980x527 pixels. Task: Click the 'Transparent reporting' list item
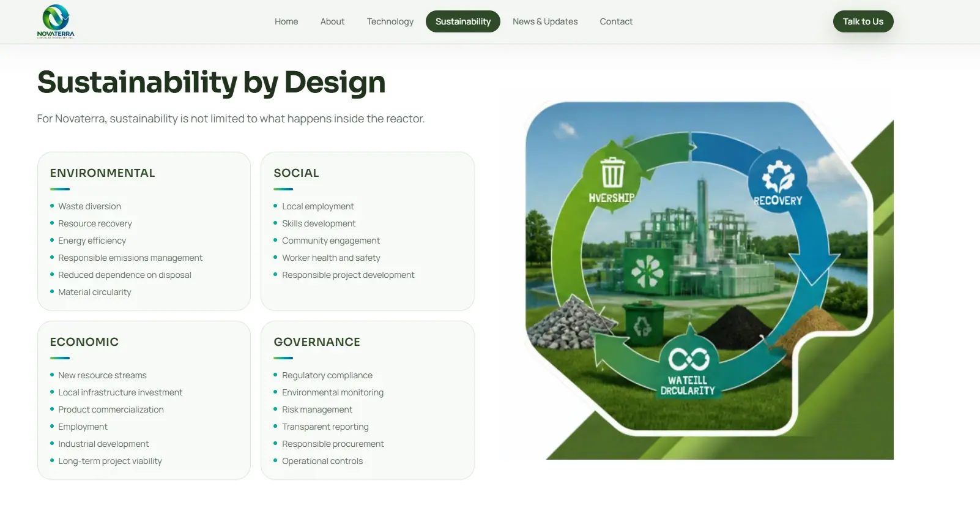(x=325, y=427)
